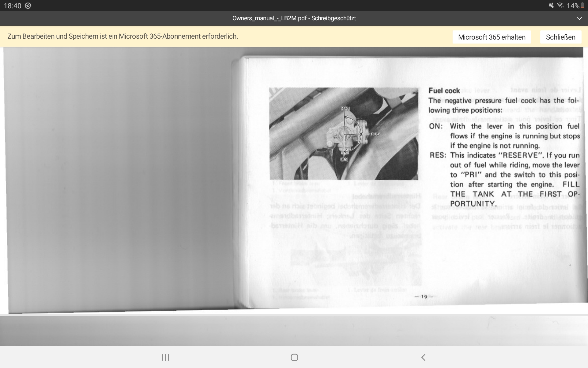The width and height of the screenshot is (588, 368).
Task: Select the Owners_manual_-_LB2M.pdf file title
Action: click(x=294, y=18)
